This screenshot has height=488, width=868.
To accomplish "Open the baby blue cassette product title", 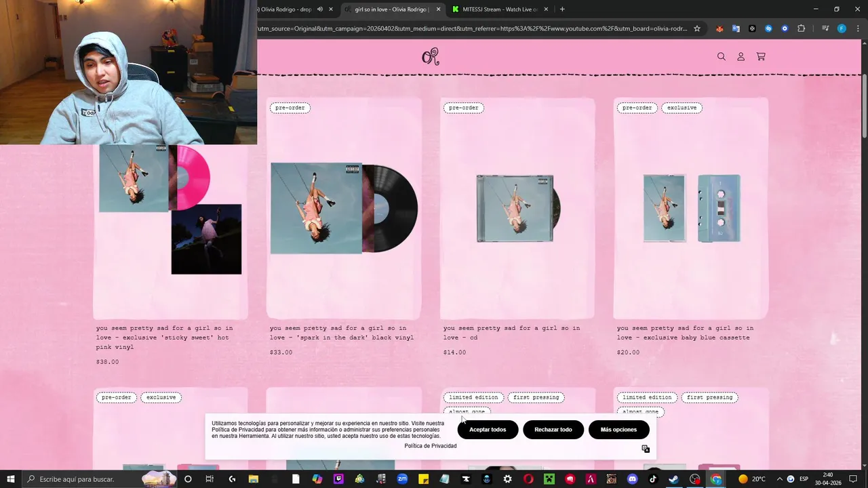I will [685, 333].
